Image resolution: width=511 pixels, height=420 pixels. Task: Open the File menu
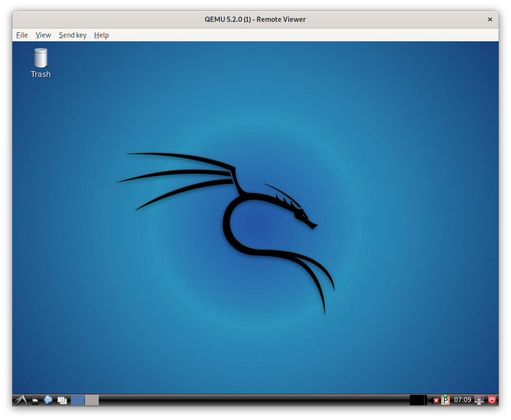[x=22, y=35]
